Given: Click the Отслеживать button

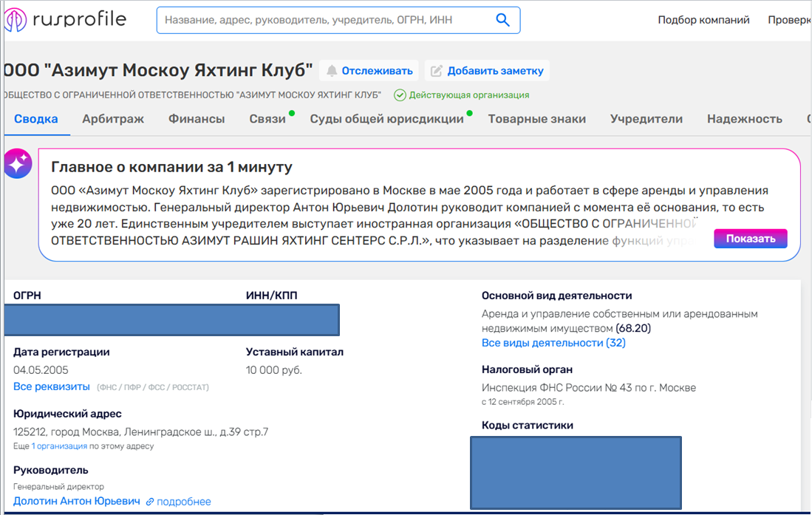Looking at the screenshot, I should tap(369, 71).
